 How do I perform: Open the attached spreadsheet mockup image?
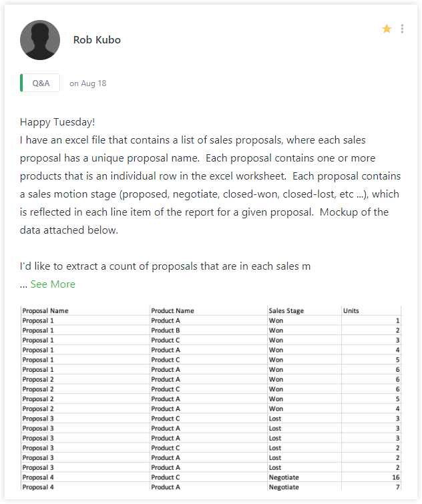point(211,399)
